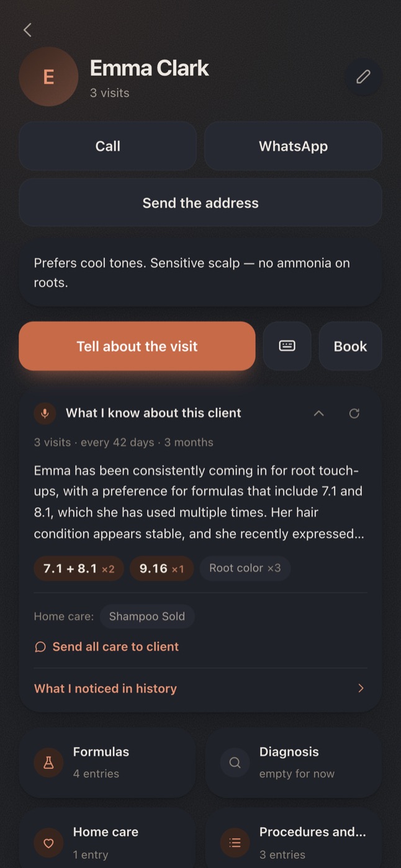Open Diagnosis magnifier icon card
Image resolution: width=401 pixels, height=868 pixels.
tap(294, 763)
